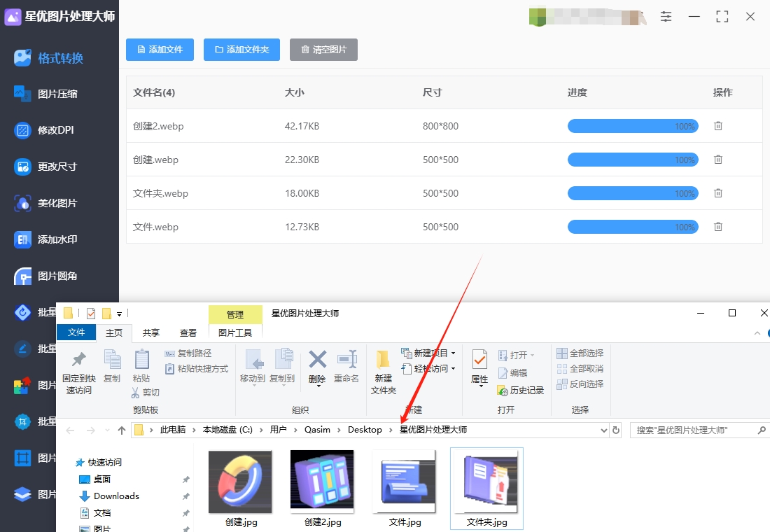The height and width of the screenshot is (532, 770).
Task: Click 移动到 move-to in Explorer ribbon
Action: coord(253,367)
